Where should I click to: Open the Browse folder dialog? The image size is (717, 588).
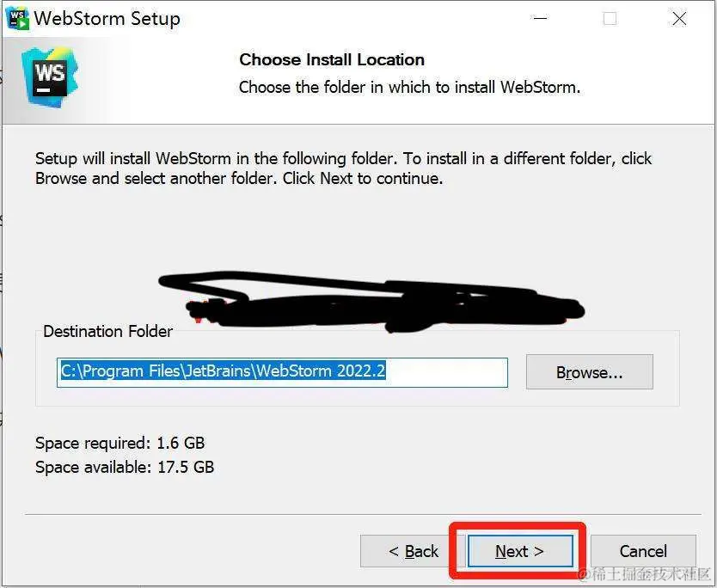[x=590, y=372]
